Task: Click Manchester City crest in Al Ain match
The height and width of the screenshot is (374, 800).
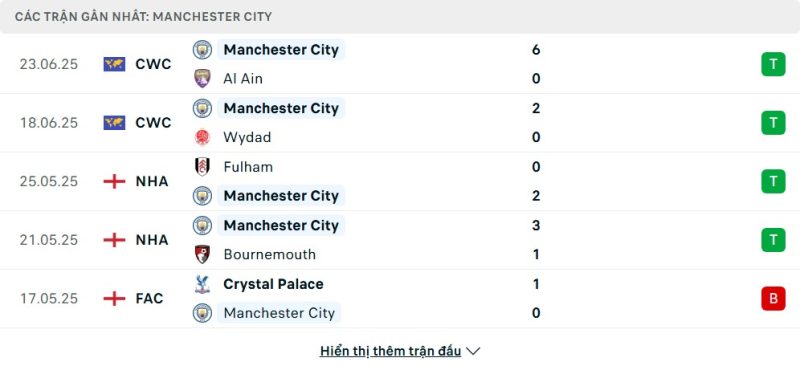Action: (202, 49)
